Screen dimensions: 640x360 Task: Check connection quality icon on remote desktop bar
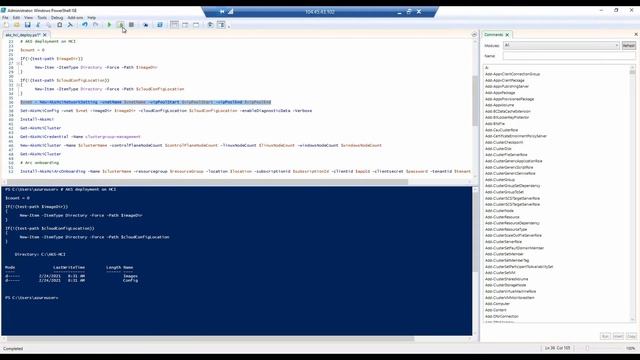pos(231,12)
